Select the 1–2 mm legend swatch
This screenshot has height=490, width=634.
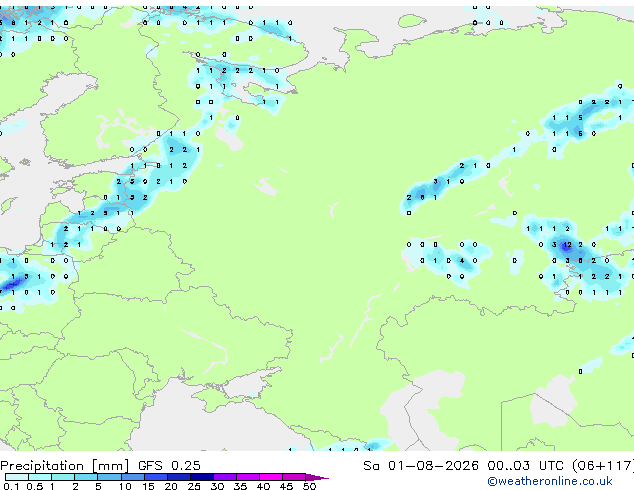[x=63, y=477]
